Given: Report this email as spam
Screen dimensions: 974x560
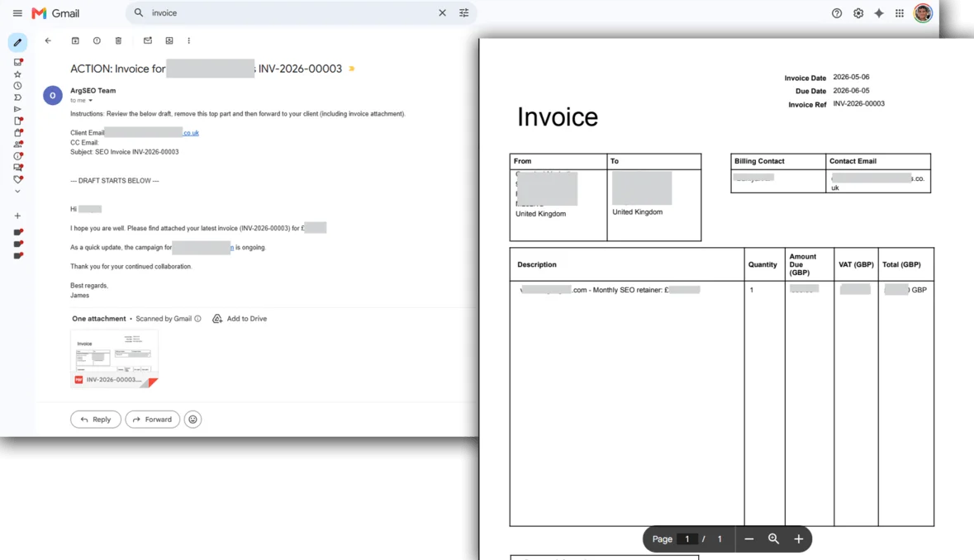Looking at the screenshot, I should 97,40.
